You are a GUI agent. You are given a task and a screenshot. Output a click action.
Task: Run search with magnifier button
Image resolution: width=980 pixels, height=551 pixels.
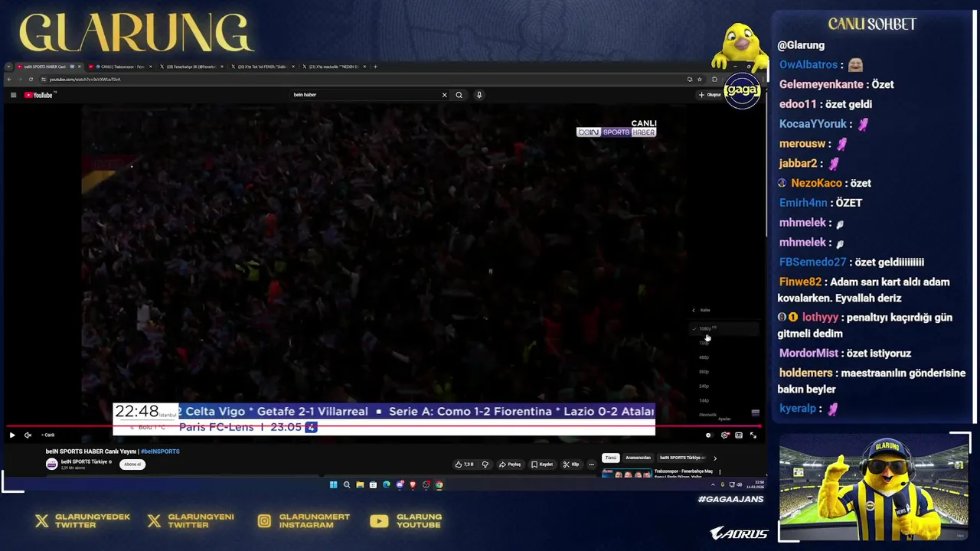(459, 95)
